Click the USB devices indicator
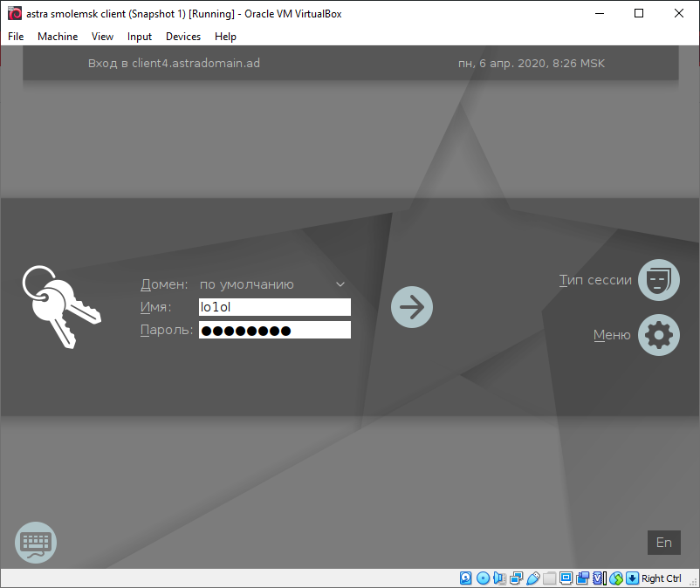This screenshot has width=700, height=588. pos(533,578)
